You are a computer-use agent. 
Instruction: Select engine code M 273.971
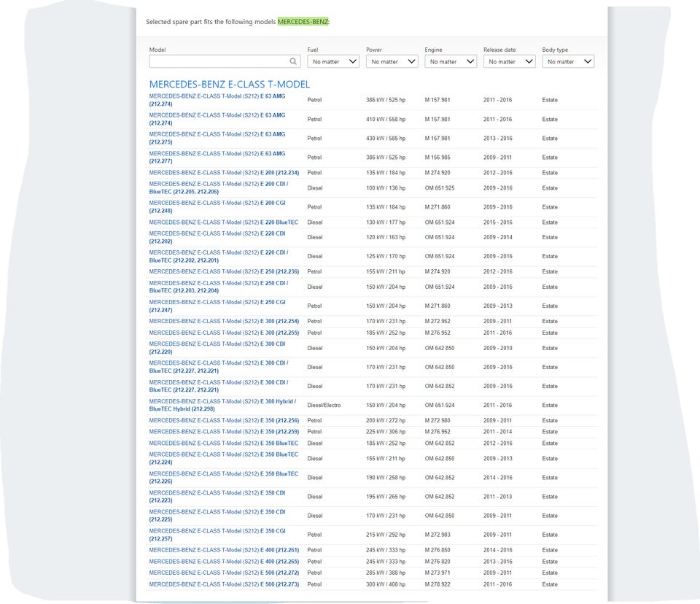pyautogui.click(x=437, y=573)
